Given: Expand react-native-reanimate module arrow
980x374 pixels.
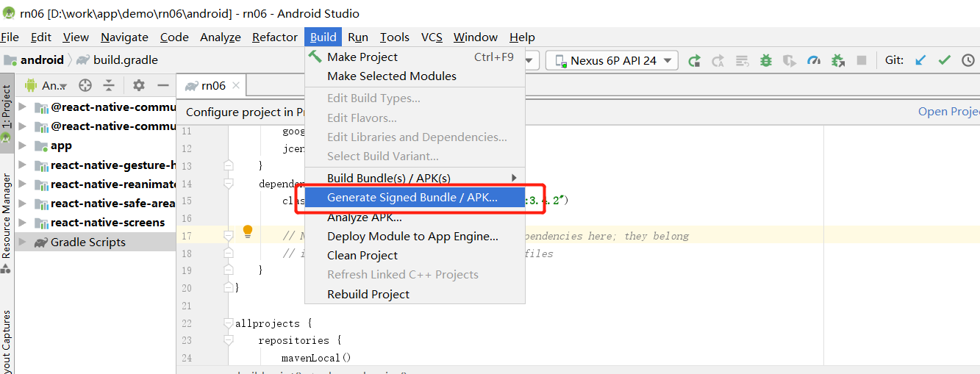Looking at the screenshot, I should [x=22, y=184].
